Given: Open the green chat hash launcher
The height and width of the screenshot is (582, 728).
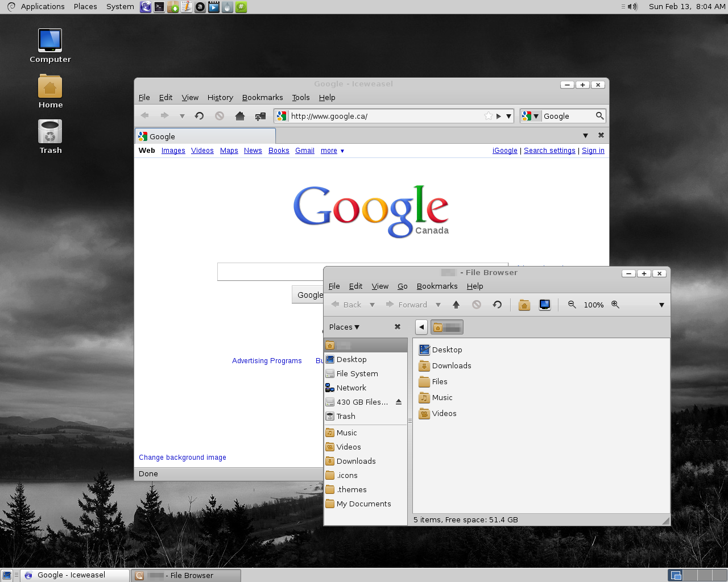Looking at the screenshot, I should [x=241, y=7].
